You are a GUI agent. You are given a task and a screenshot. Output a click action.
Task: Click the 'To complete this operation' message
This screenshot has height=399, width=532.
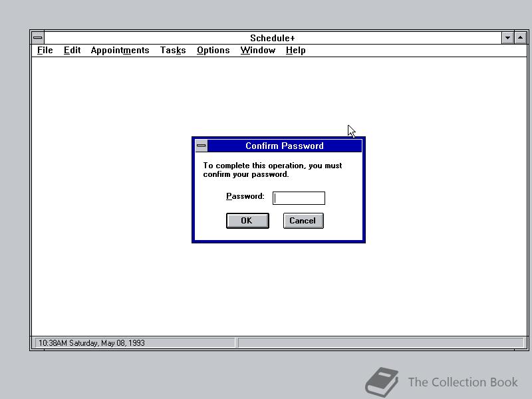coord(273,170)
